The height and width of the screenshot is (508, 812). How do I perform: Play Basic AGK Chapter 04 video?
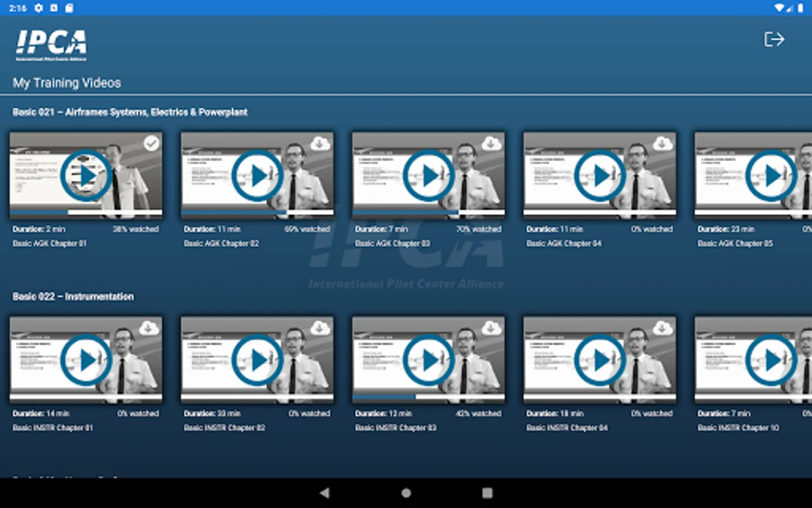coord(600,176)
